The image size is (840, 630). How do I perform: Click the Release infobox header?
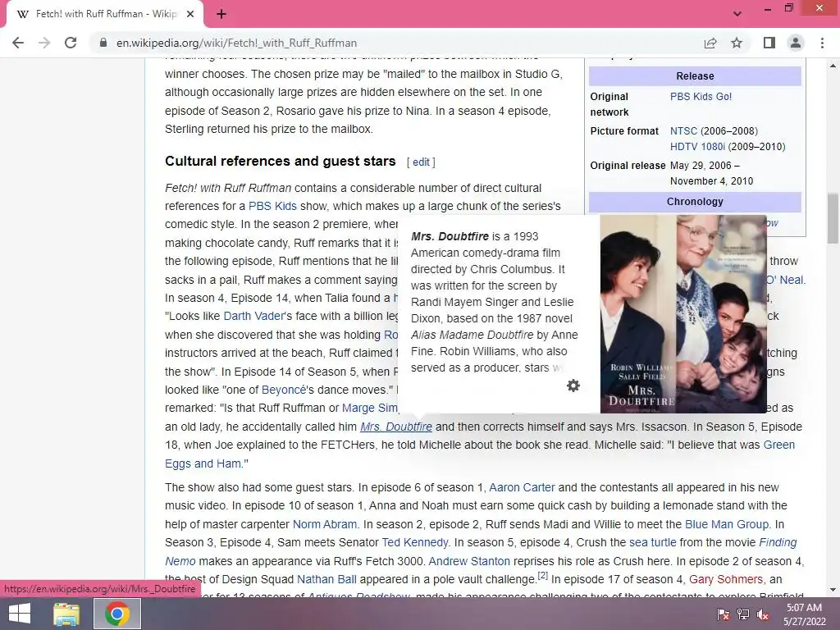click(x=695, y=76)
